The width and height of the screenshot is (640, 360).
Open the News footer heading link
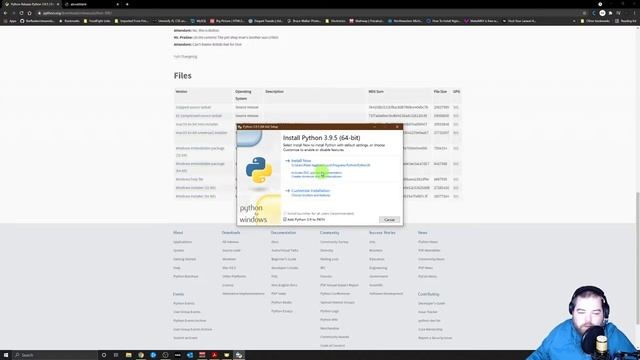422,233
